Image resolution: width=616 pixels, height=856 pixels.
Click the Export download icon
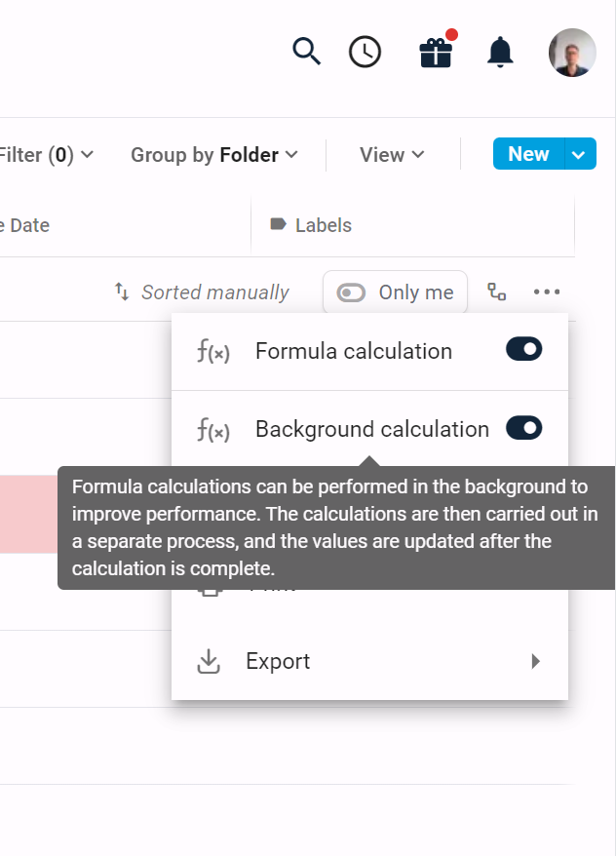click(x=209, y=661)
